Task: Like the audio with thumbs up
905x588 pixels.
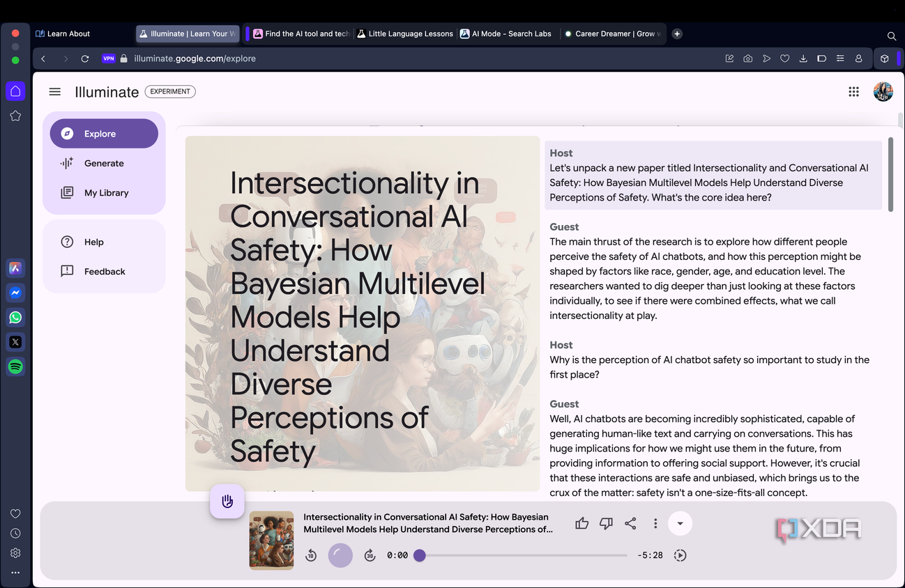Action: (582, 523)
